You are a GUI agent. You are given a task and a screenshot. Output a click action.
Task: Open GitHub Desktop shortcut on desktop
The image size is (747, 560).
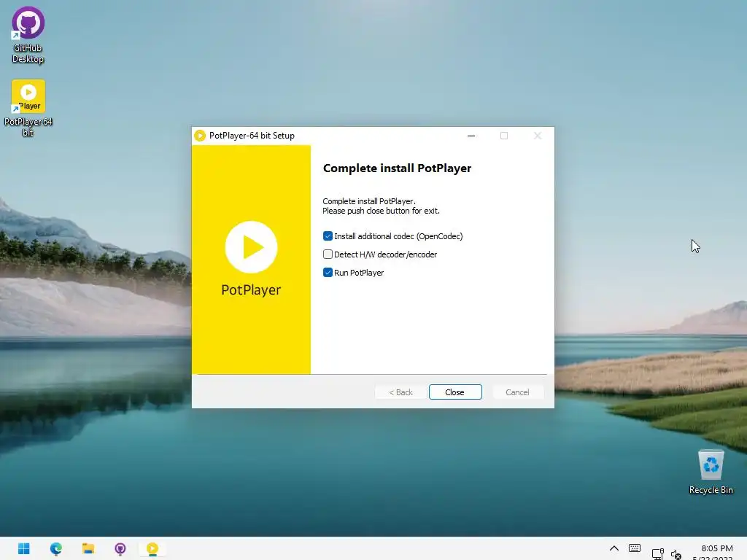click(28, 35)
